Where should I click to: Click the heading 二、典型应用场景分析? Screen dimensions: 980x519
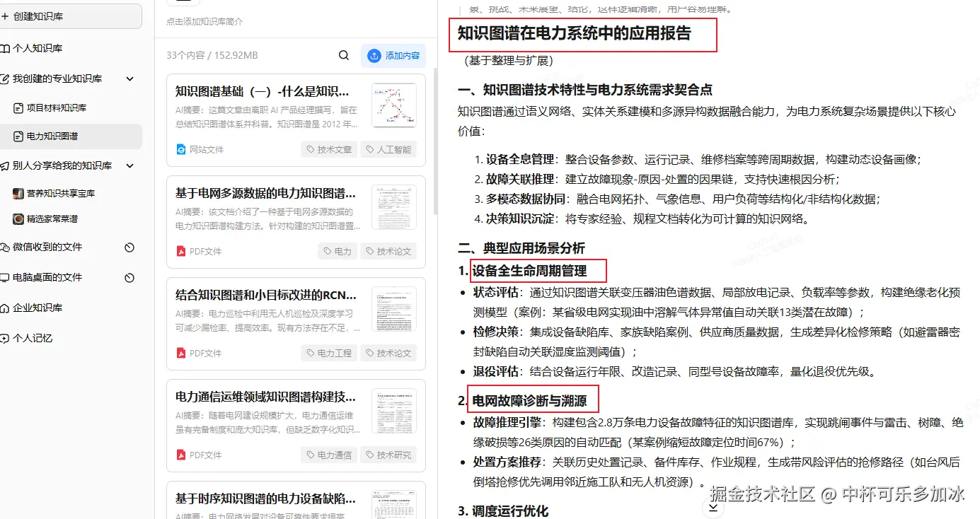(x=521, y=248)
